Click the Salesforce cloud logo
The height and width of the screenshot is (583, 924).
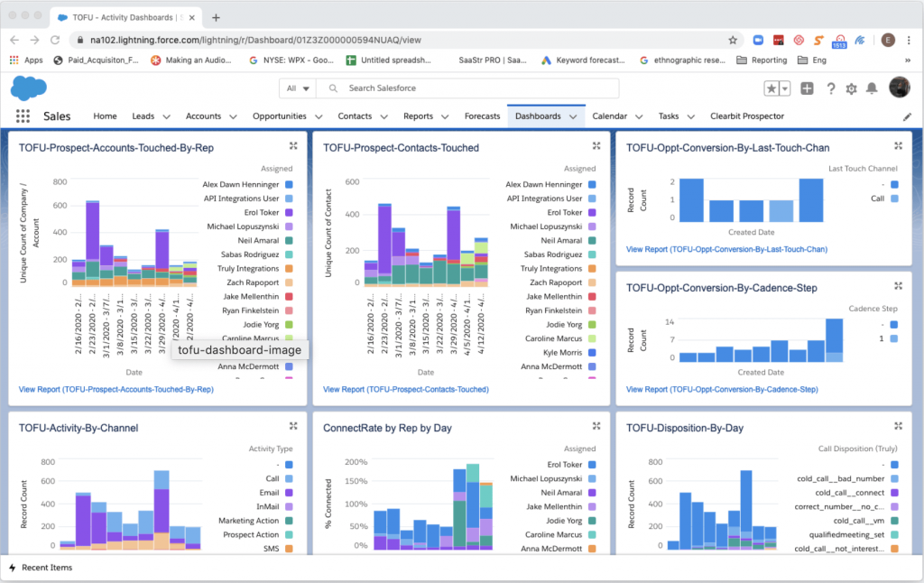click(28, 88)
